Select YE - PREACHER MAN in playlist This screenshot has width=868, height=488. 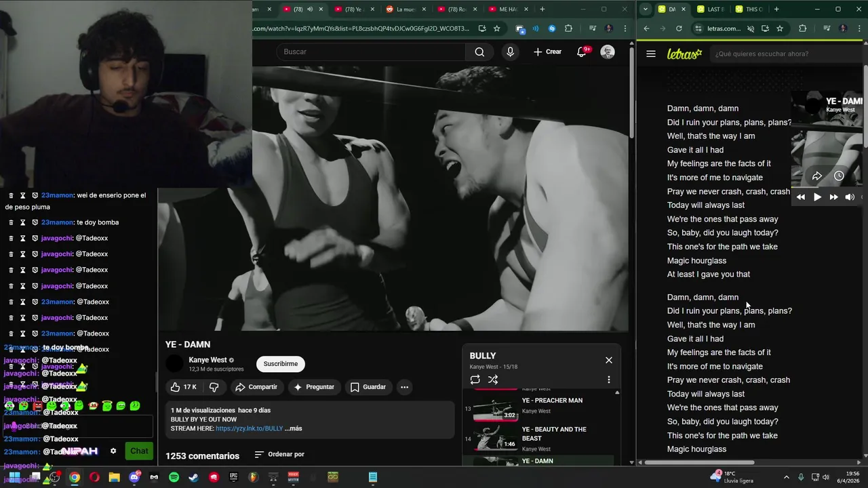539,409
